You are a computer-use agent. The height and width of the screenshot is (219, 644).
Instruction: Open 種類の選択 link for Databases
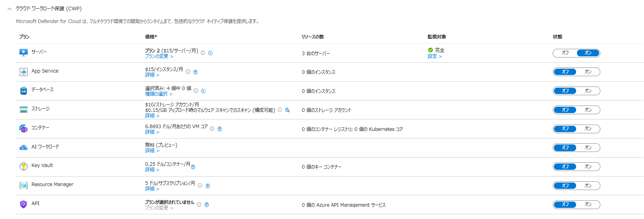point(158,94)
